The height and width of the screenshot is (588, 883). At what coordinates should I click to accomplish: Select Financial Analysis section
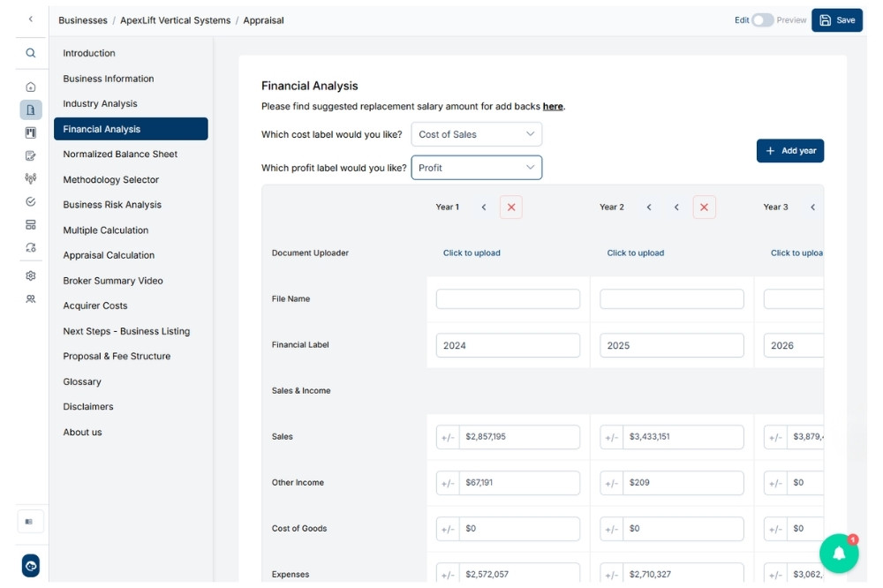[x=131, y=129]
